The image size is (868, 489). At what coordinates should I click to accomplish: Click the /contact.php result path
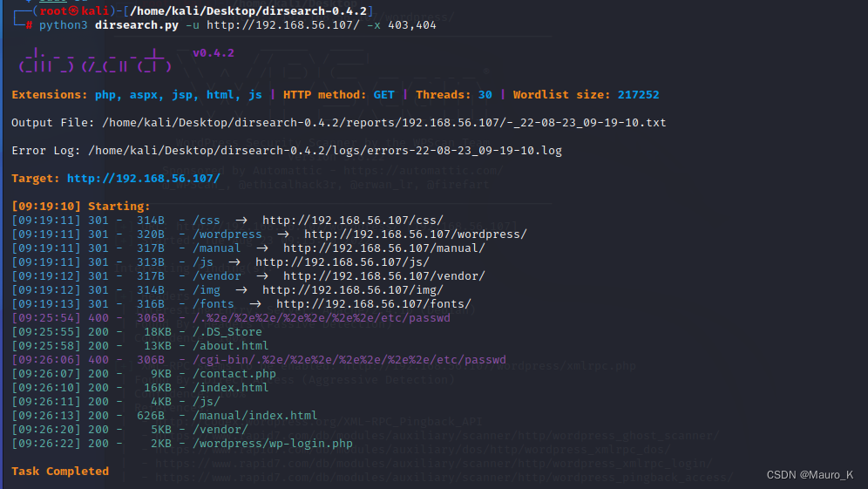tap(234, 373)
